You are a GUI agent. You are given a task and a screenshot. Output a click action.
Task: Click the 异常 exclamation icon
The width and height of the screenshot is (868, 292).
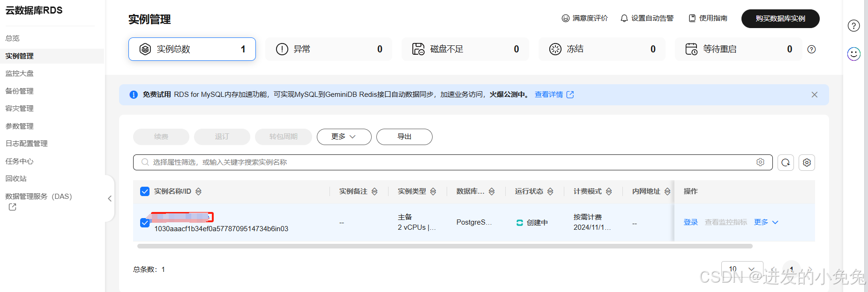point(282,49)
